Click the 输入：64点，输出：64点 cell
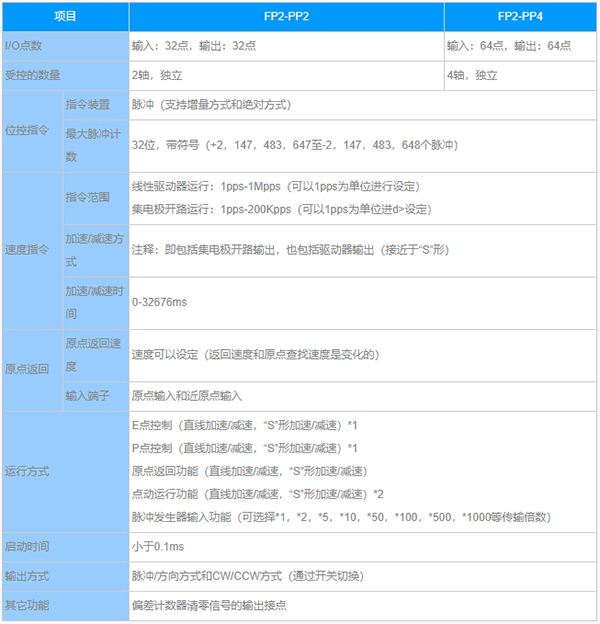Image resolution: width=600 pixels, height=624 pixels. point(509,46)
